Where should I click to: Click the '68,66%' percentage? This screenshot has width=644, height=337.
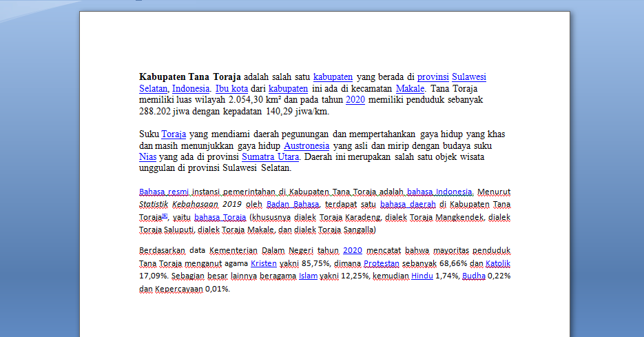coord(453,263)
